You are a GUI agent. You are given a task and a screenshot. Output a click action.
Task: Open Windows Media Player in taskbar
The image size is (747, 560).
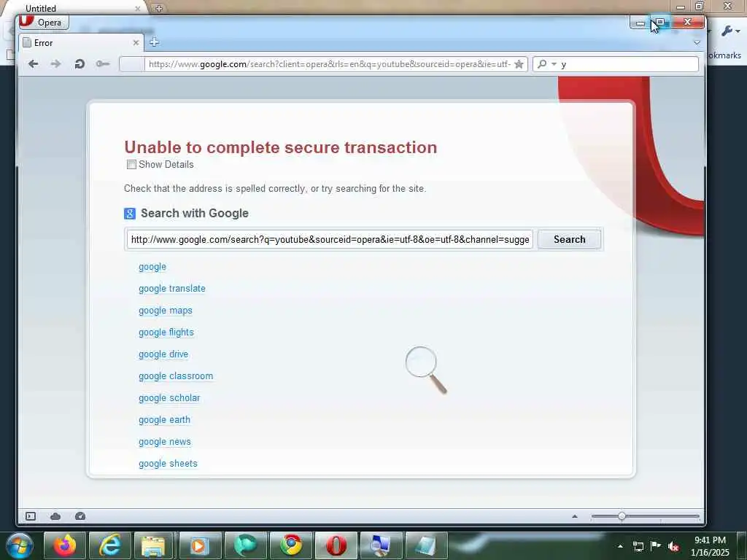point(198,545)
